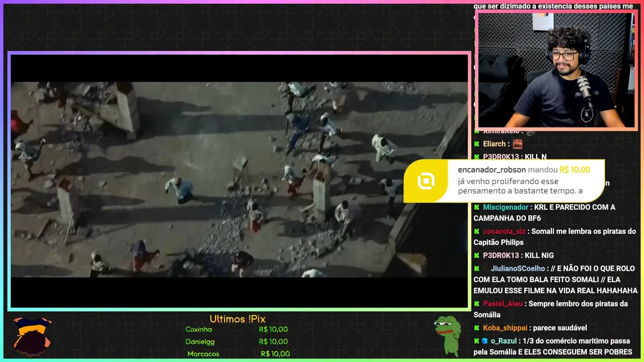The width and height of the screenshot is (644, 362).
Task: Click the emote in Eliarch's chat message
Action: click(x=517, y=144)
